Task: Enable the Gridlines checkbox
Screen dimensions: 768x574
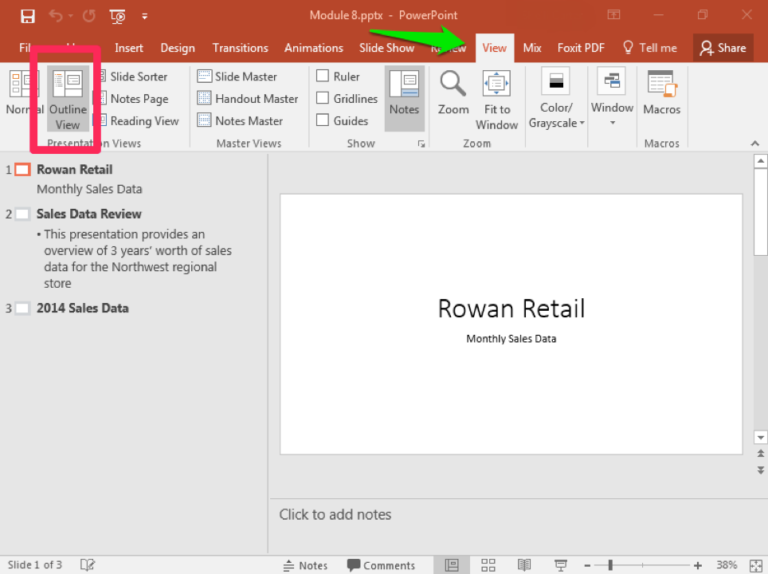Action: [x=323, y=98]
